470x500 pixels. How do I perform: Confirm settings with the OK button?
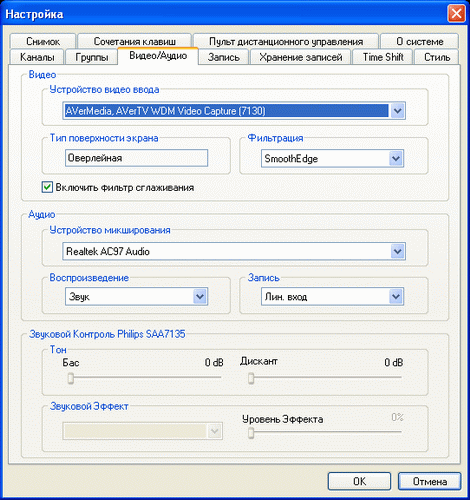pos(359,481)
